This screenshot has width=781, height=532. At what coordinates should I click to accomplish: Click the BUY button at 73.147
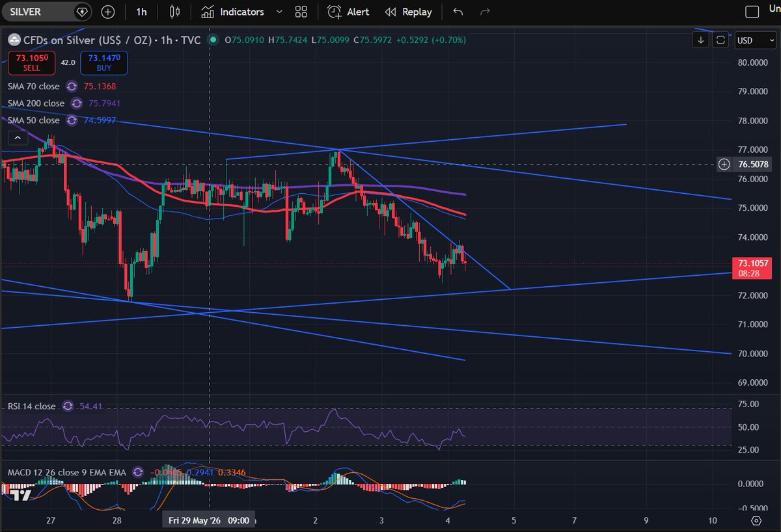pyautogui.click(x=104, y=63)
